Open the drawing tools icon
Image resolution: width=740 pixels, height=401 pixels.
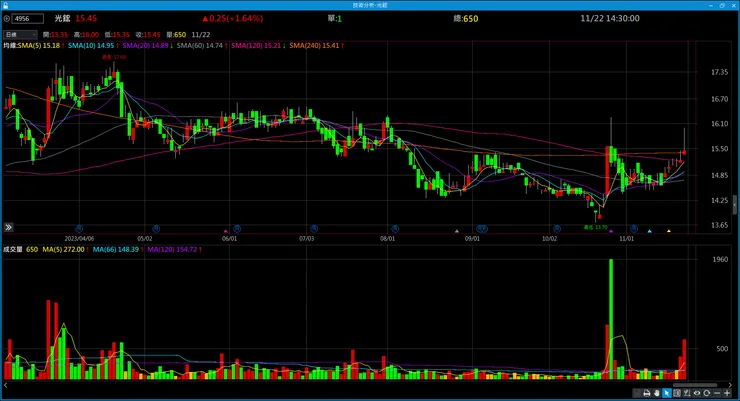(x=687, y=393)
